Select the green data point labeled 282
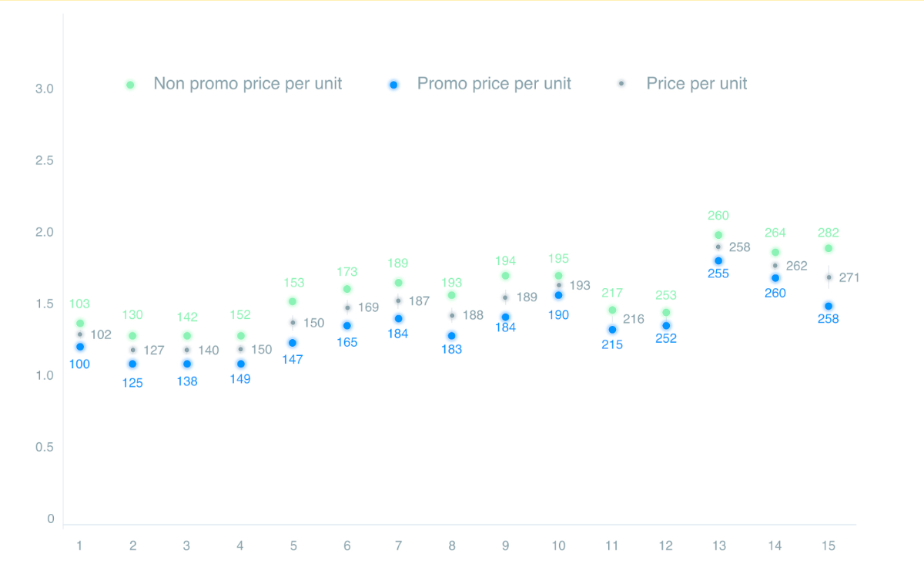 tap(829, 248)
